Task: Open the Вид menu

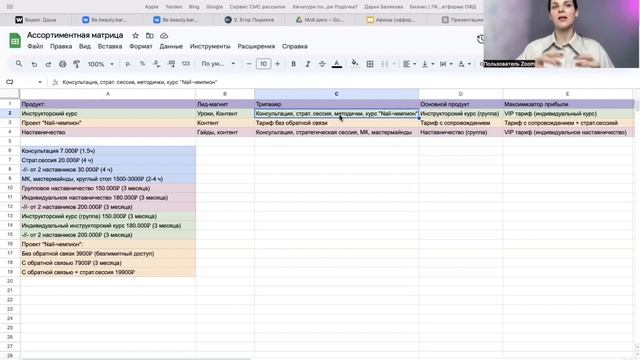Action: 85,46
